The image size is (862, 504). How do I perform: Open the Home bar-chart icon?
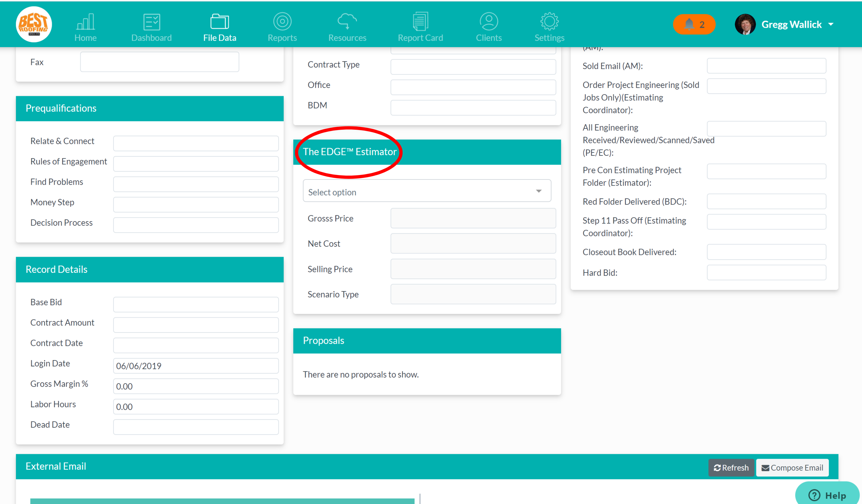click(86, 22)
